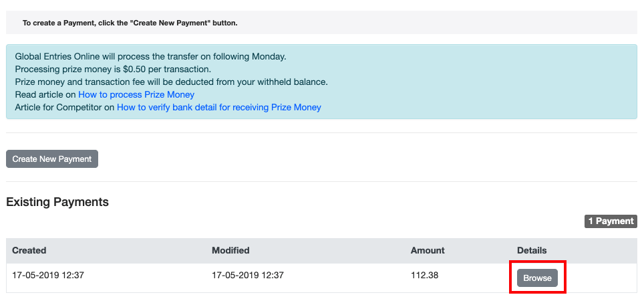Click the Existing Payments heading
The width and height of the screenshot is (644, 303).
57,201
